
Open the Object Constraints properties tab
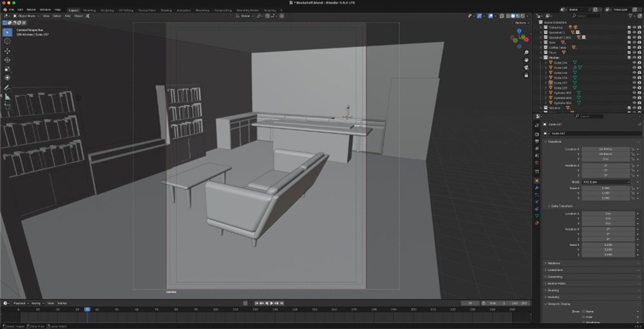536,209
